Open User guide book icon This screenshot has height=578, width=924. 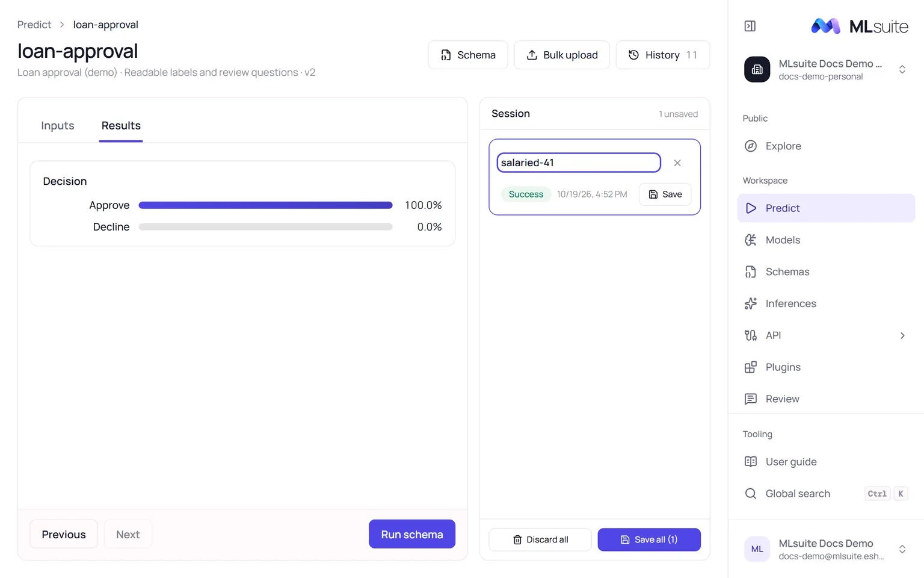751,462
